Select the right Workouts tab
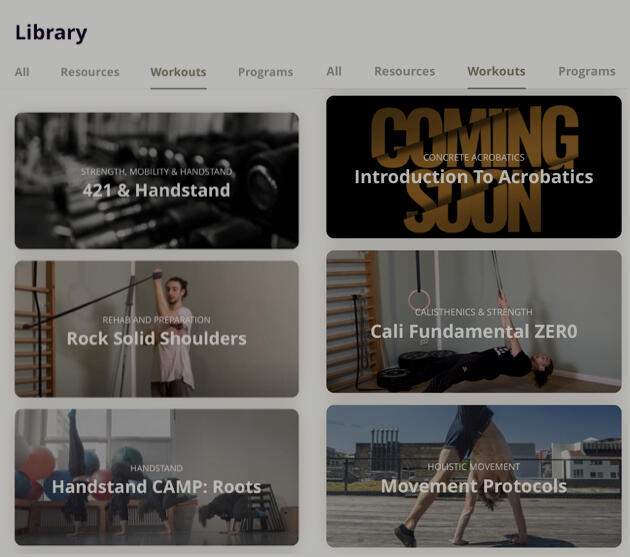Screen dimensions: 630x557 coord(496,71)
